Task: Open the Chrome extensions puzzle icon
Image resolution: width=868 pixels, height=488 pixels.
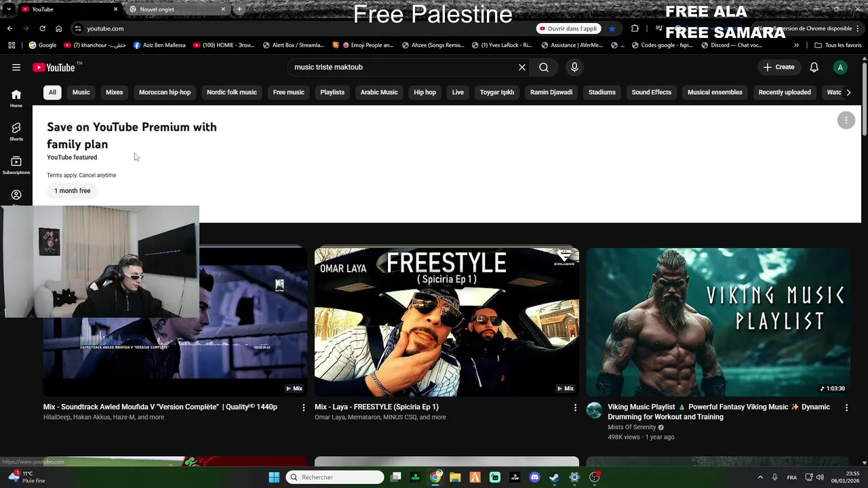Action: 635,28
